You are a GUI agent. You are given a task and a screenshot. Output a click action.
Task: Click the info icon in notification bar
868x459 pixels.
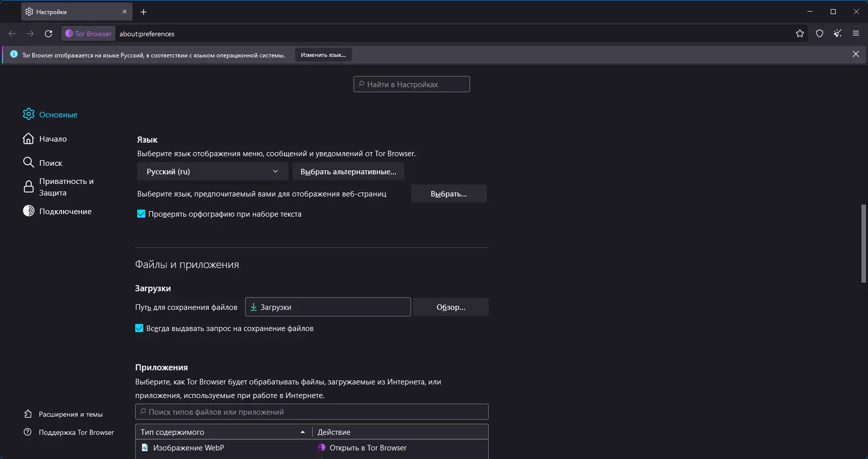click(14, 54)
